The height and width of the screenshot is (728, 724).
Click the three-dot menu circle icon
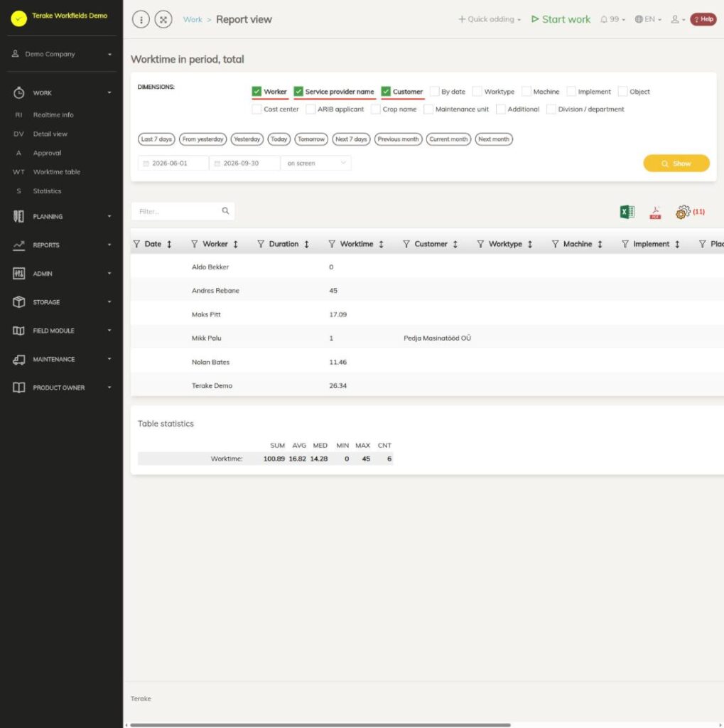point(141,19)
